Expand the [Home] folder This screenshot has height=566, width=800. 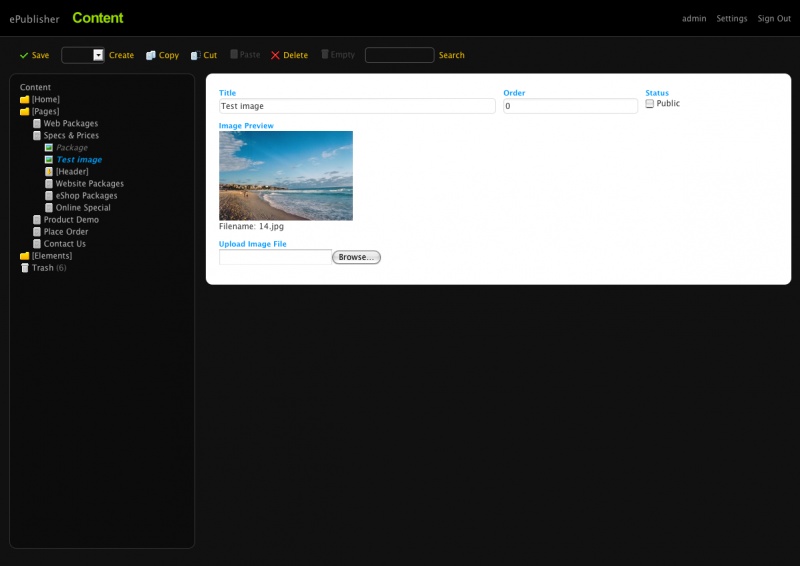[25, 100]
